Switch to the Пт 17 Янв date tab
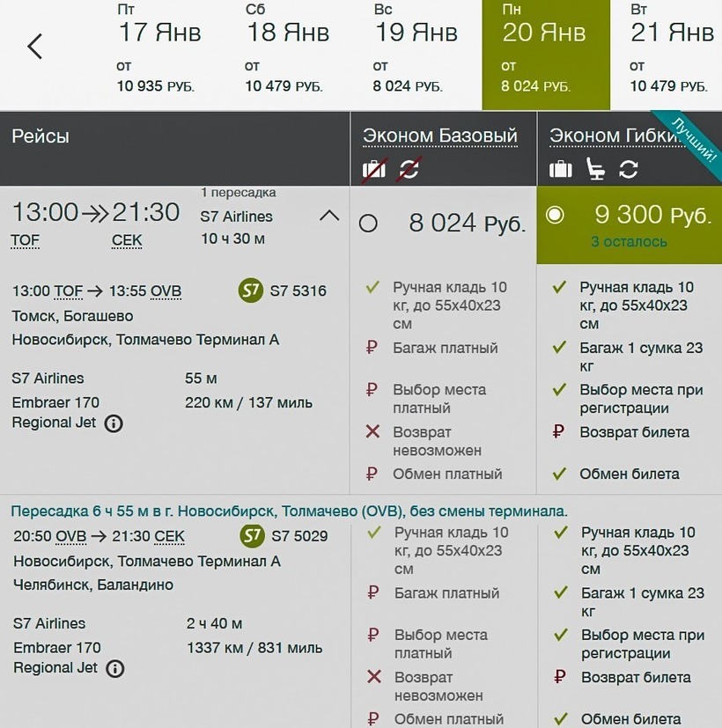This screenshot has width=722, height=728. 159,55
